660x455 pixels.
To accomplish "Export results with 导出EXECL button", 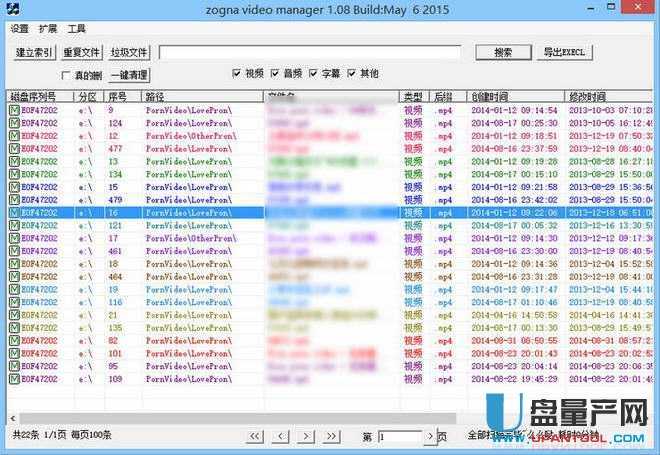I will [x=564, y=53].
